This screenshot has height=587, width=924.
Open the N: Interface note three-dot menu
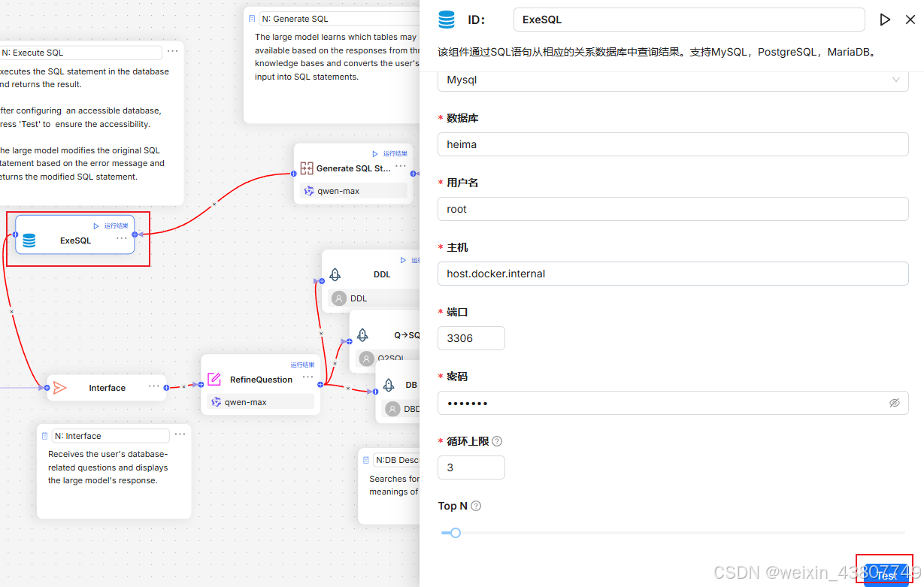180,434
